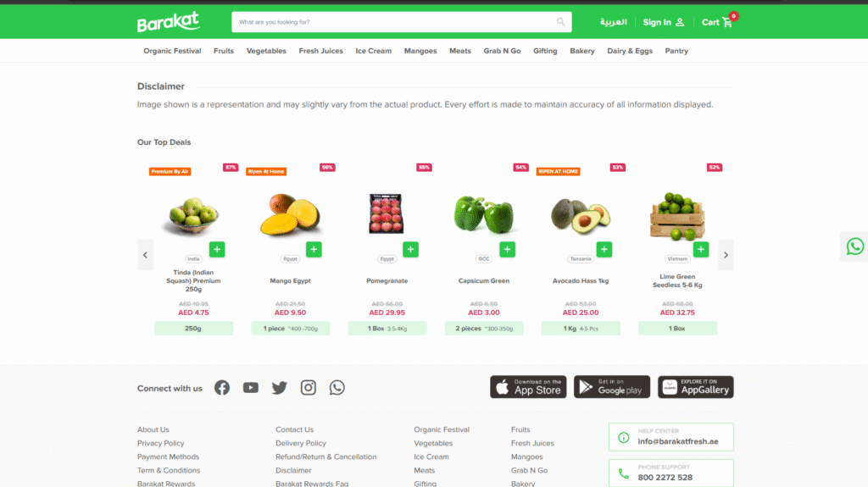Add Avocado Hass 1kg with plus icon
Screen dimensions: 868x487
pyautogui.click(x=604, y=250)
